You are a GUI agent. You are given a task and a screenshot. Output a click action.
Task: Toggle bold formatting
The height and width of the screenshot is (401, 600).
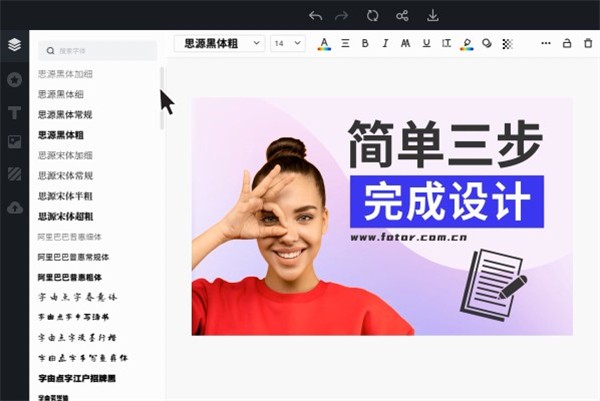click(x=365, y=43)
